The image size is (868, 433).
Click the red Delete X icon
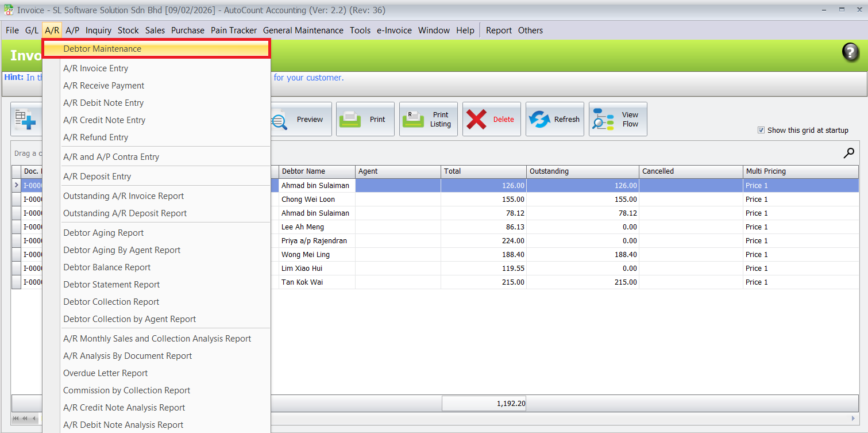[x=477, y=120]
